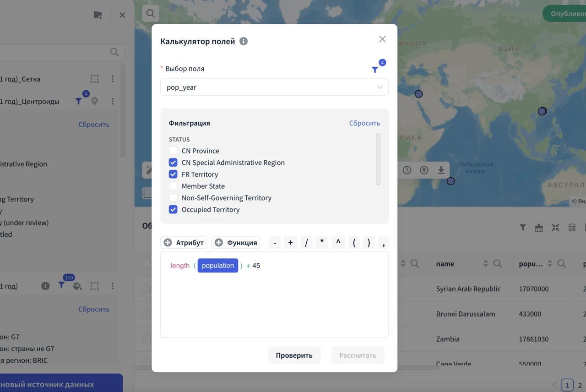586x392 pixels.
Task: Click the Syrian Arab Republic cell
Action: coord(468,289)
